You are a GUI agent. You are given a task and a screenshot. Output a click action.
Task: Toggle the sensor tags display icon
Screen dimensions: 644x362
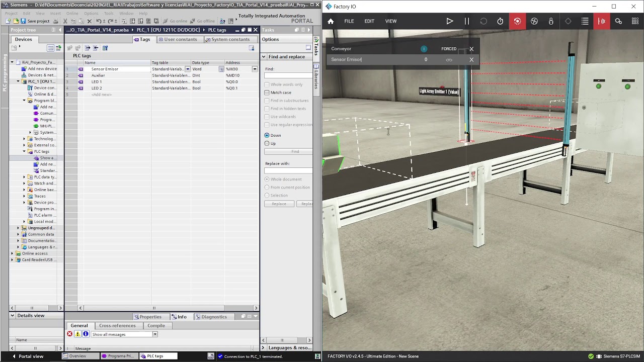[x=602, y=21]
